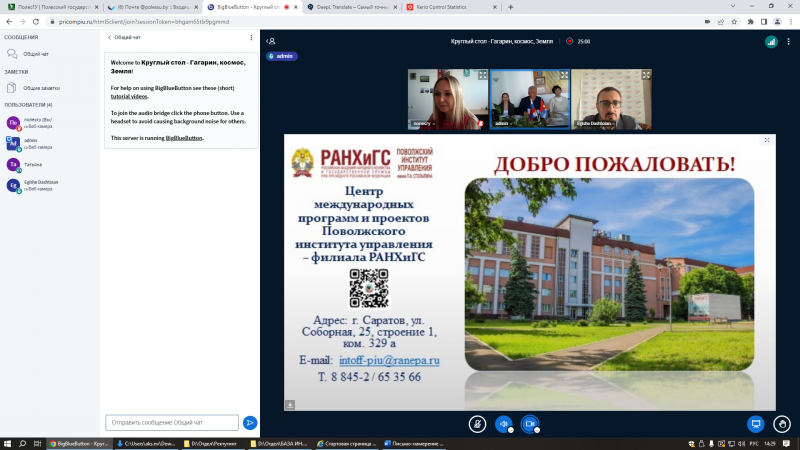
Task: Open chat options three-dot menu
Action: [x=251, y=37]
